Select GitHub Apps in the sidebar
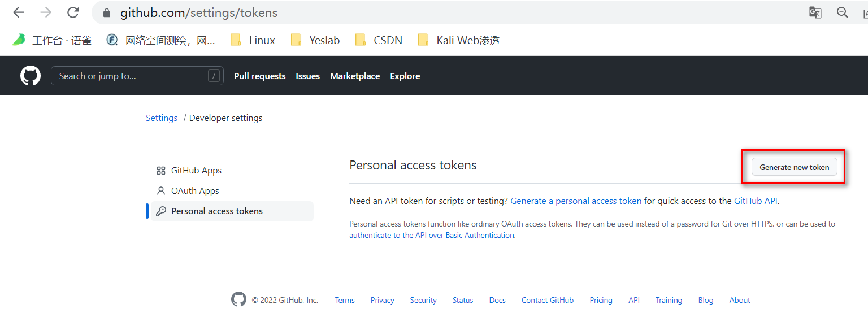Viewport: 868px width, 326px height. 196,171
